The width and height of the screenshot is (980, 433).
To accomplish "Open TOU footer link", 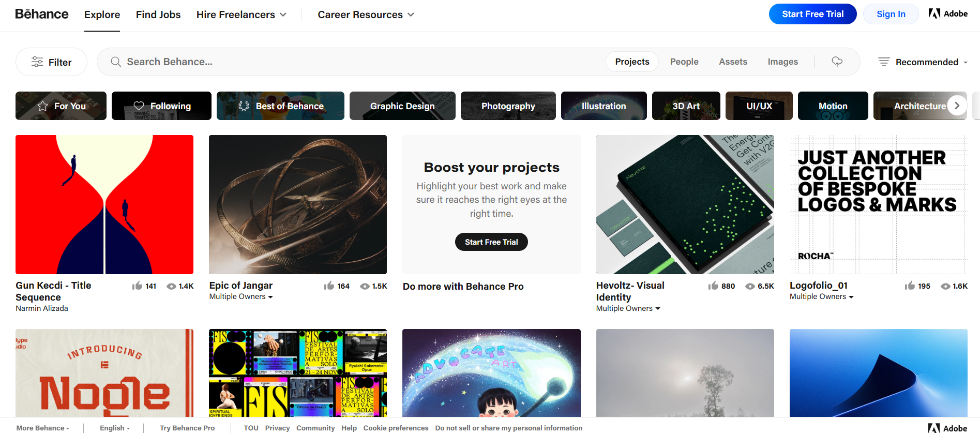I will (251, 428).
